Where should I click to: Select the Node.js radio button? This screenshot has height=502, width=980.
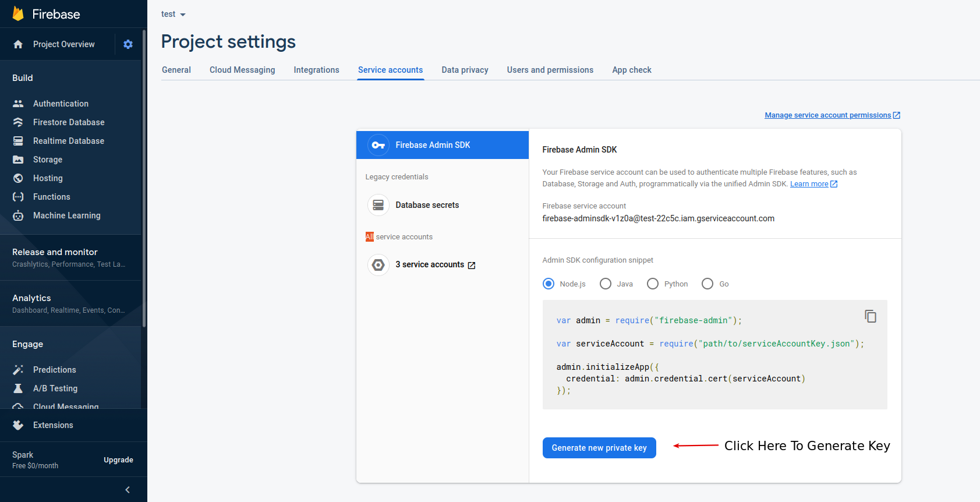[549, 284]
